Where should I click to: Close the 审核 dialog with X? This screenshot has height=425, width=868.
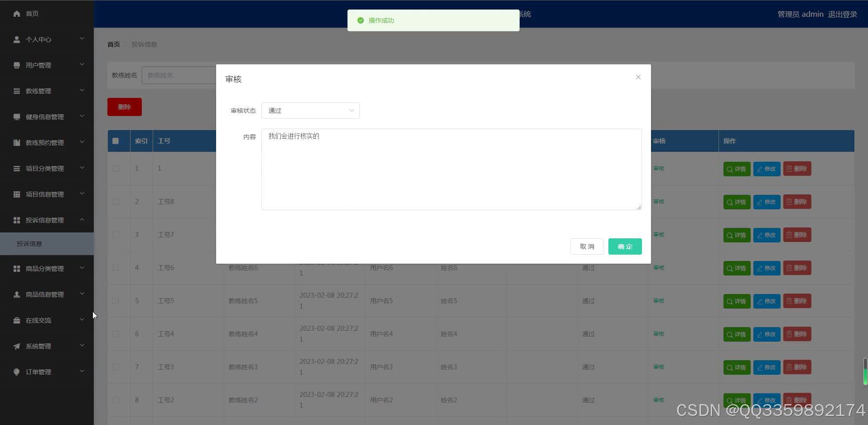pos(638,77)
